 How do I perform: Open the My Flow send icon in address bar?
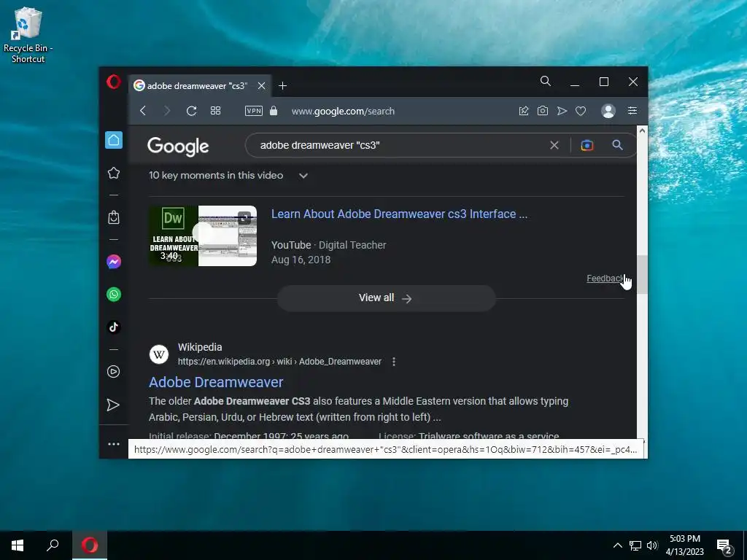click(x=562, y=111)
